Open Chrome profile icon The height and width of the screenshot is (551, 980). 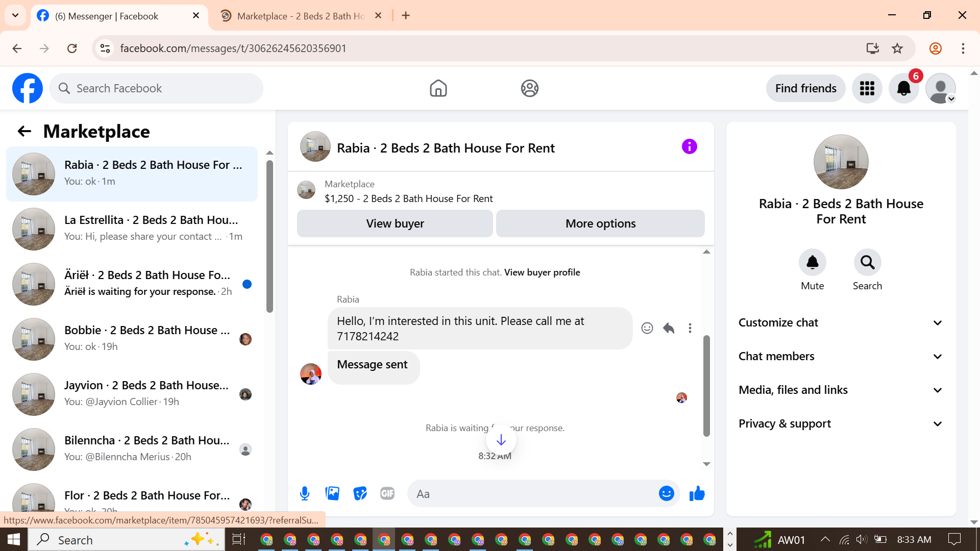tap(935, 48)
